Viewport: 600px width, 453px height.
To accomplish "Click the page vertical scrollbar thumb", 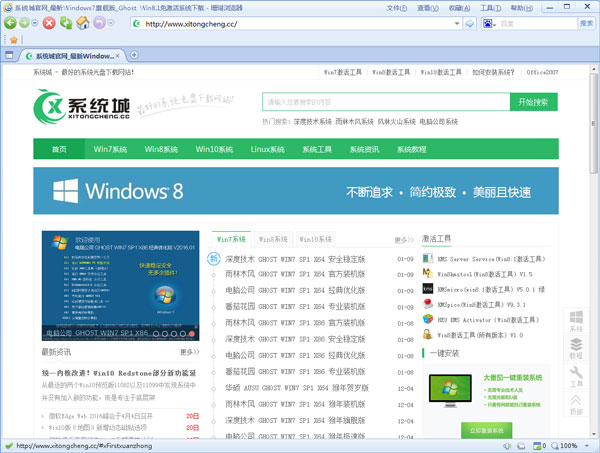I will pos(593,123).
